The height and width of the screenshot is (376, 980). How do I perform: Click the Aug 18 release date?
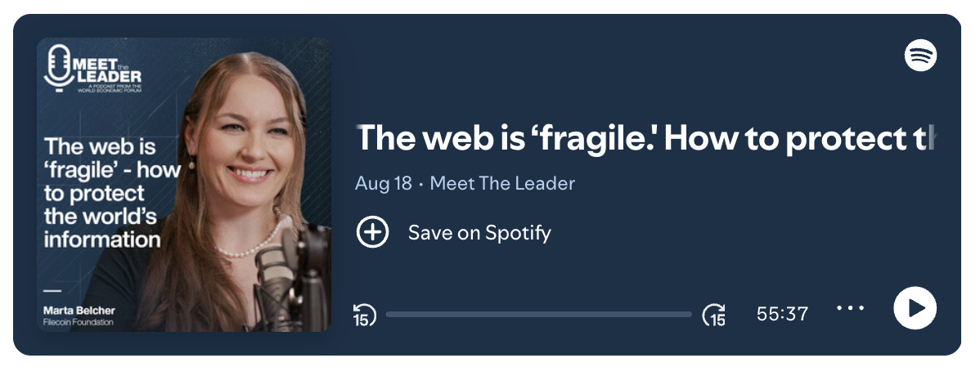pos(384,183)
